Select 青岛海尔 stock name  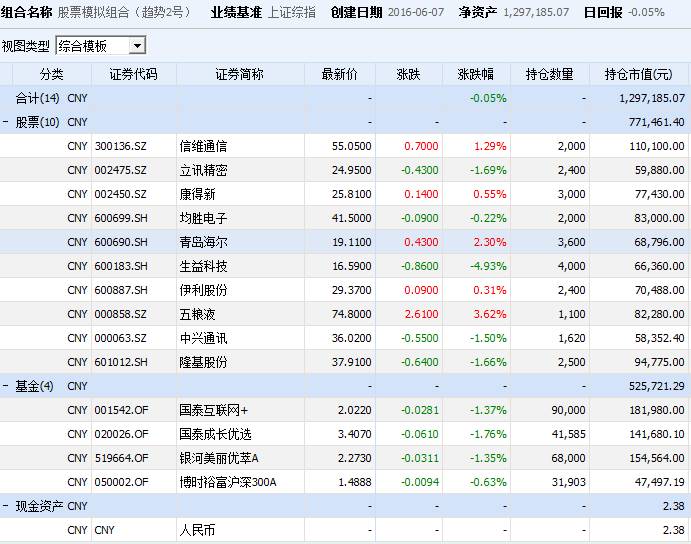[203, 242]
